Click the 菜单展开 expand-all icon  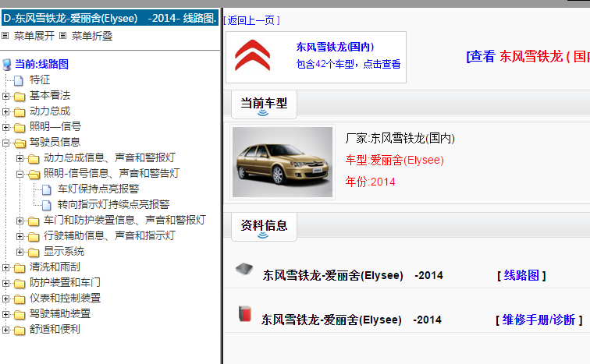coord(5,36)
